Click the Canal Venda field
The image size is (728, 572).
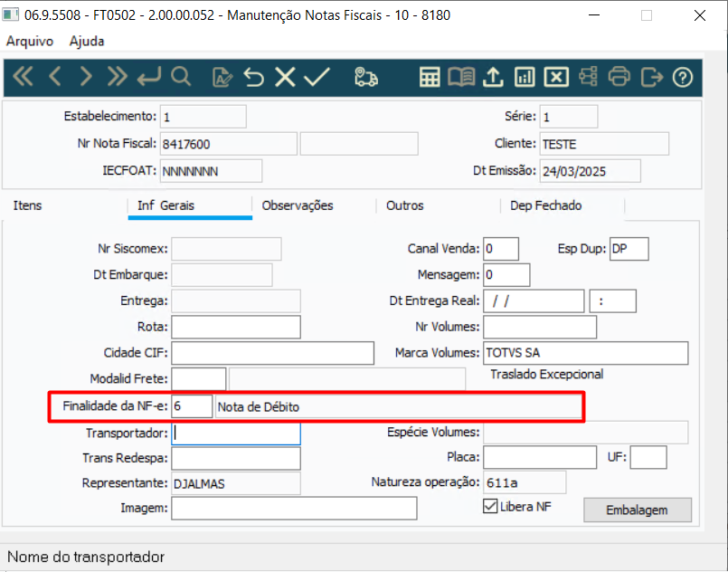pyautogui.click(x=501, y=249)
